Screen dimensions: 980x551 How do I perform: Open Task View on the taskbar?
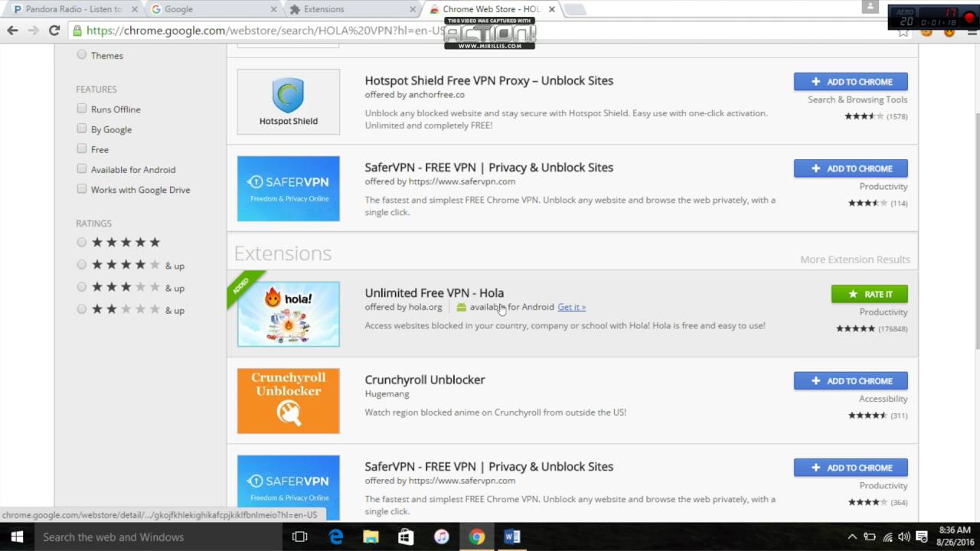pyautogui.click(x=300, y=536)
